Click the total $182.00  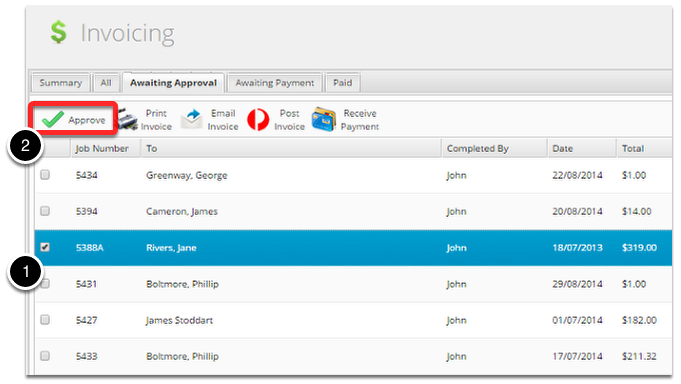tap(639, 320)
